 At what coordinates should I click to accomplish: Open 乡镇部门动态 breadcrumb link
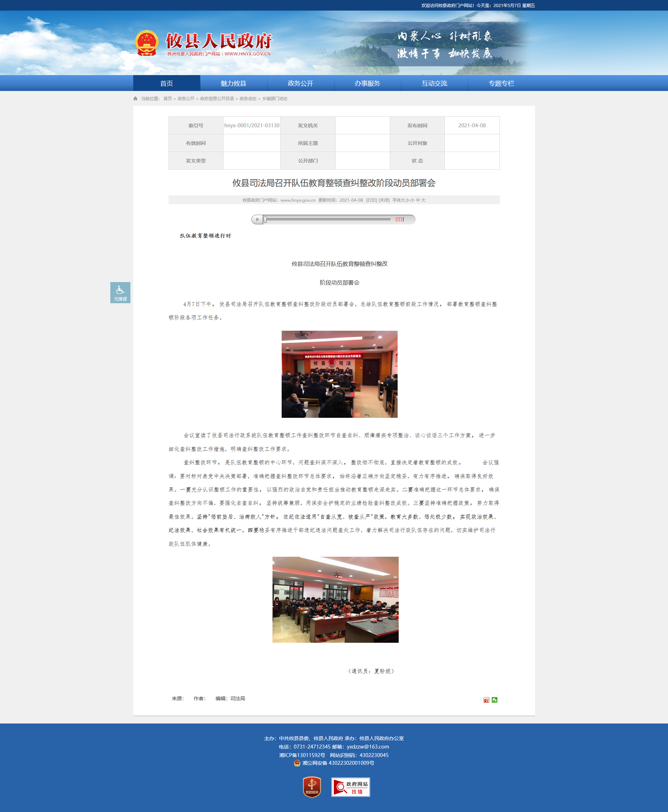pos(275,98)
